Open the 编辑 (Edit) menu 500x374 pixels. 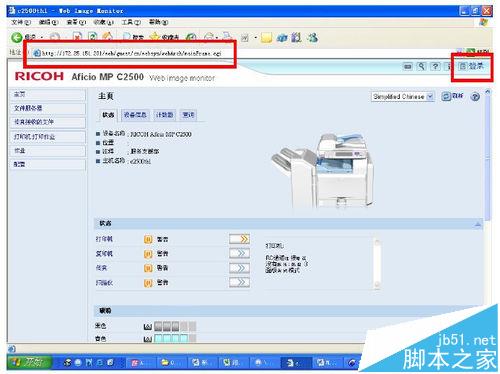coord(48,22)
